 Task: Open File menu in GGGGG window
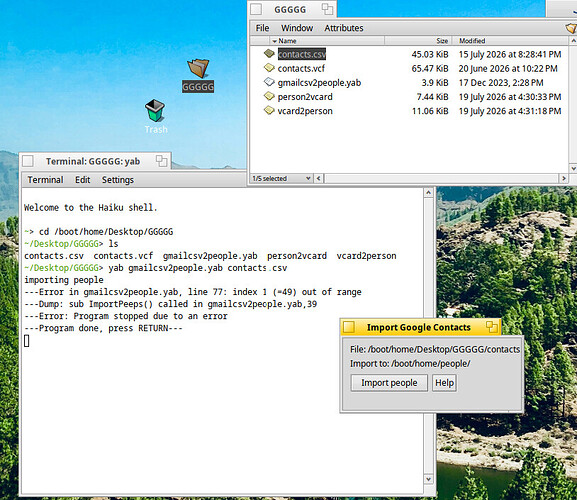[262, 28]
